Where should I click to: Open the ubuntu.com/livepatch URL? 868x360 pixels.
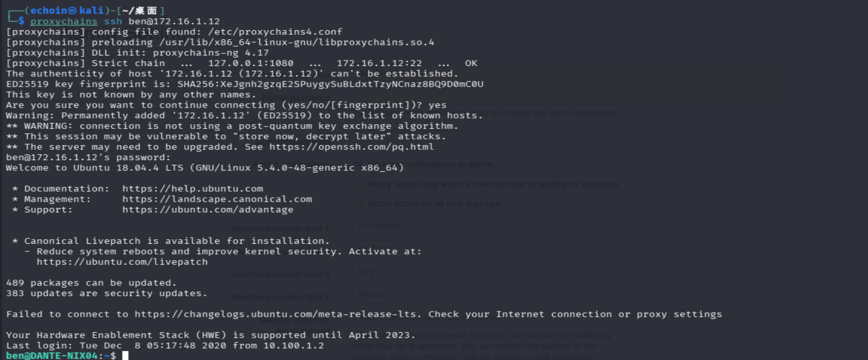point(123,262)
